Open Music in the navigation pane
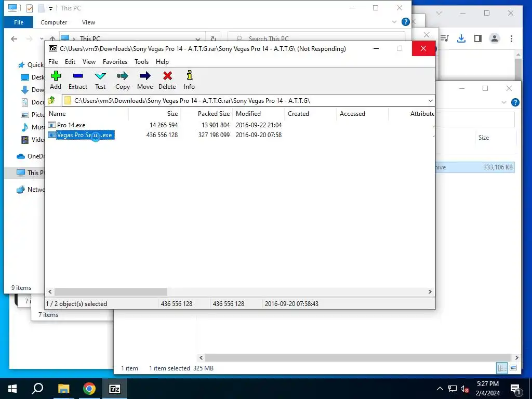The image size is (532, 399). click(33, 127)
